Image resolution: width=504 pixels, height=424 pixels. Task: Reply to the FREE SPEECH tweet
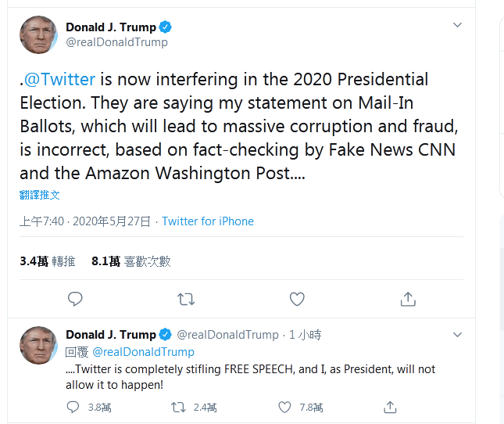coord(73,407)
